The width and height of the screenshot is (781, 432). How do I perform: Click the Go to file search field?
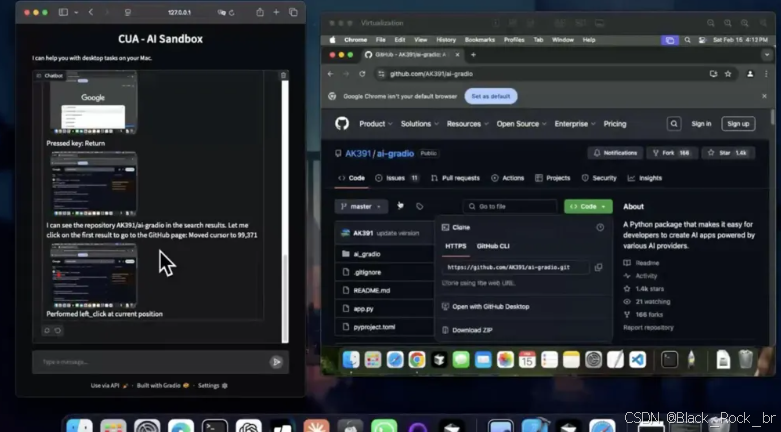pyautogui.click(x=510, y=206)
